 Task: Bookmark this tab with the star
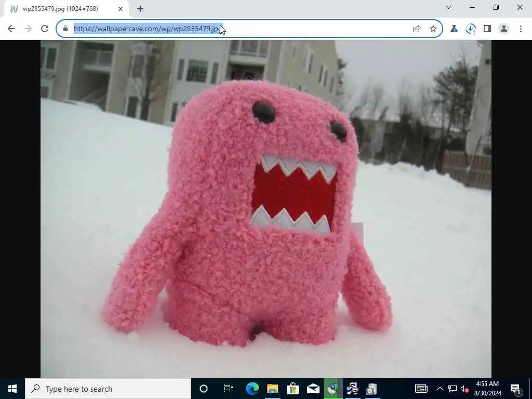click(433, 29)
